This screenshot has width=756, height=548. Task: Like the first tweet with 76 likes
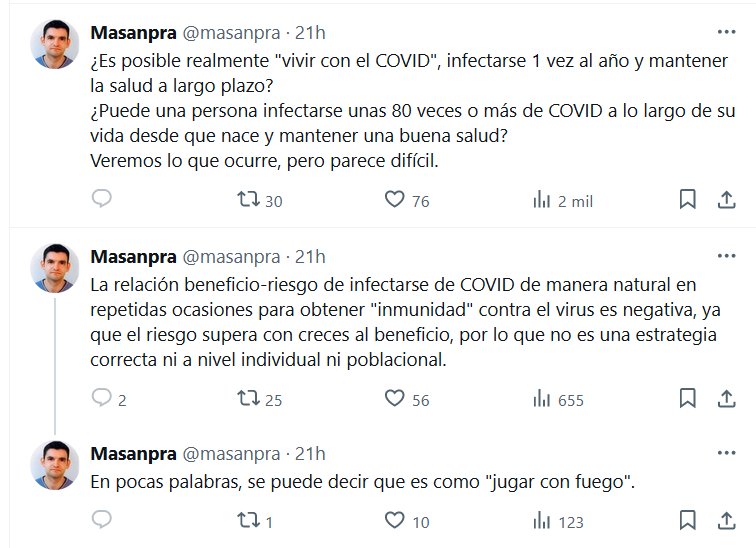395,200
